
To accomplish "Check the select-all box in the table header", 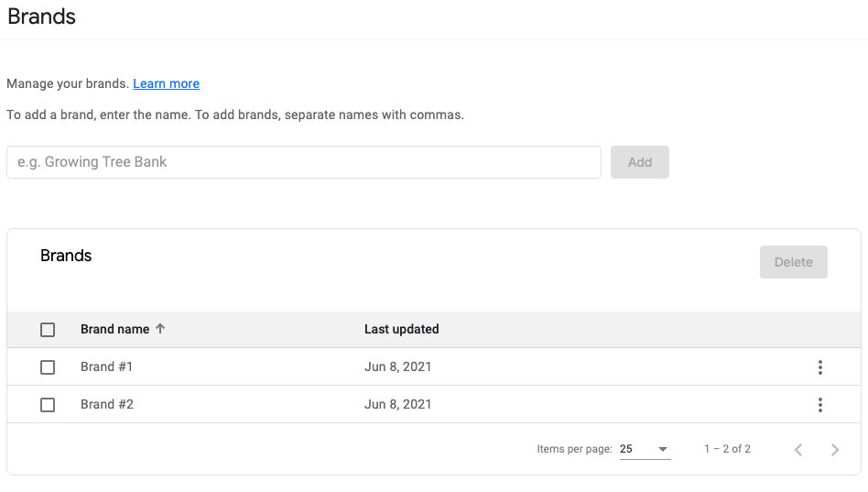I will (x=48, y=330).
